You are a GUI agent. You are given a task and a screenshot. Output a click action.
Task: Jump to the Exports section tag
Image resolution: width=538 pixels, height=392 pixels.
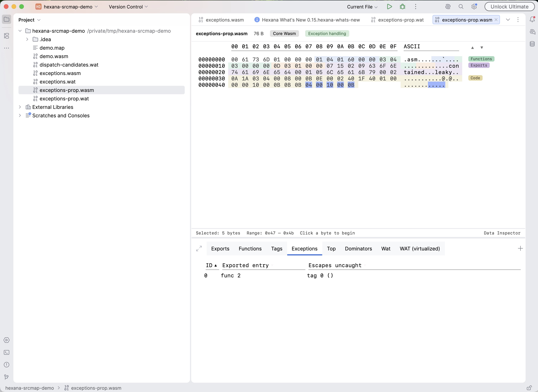(x=479, y=65)
